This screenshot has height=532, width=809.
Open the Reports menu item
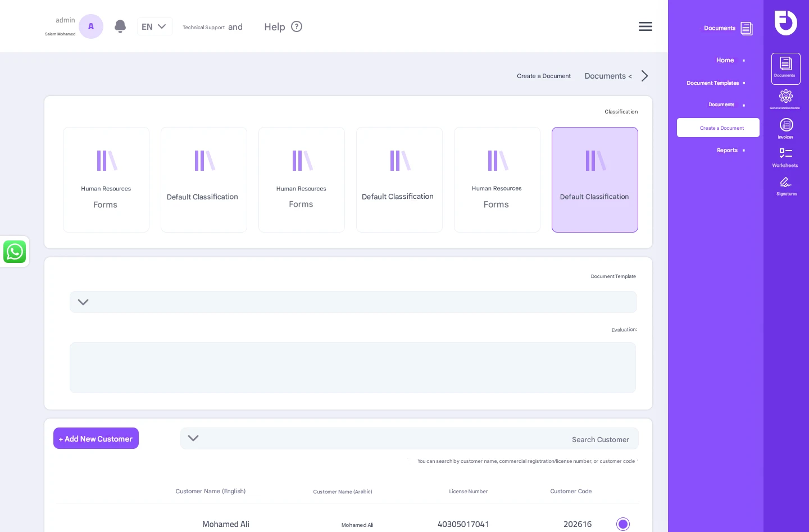727,150
